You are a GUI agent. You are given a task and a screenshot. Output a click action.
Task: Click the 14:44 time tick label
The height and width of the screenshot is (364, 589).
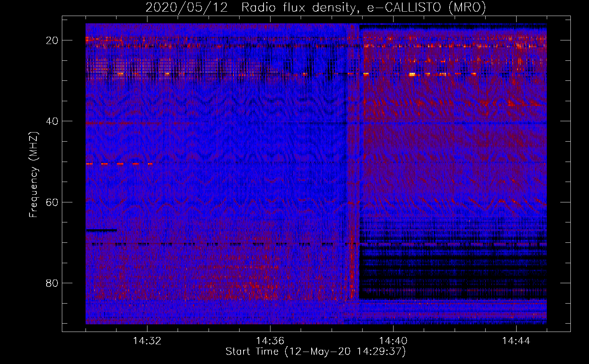516,341
